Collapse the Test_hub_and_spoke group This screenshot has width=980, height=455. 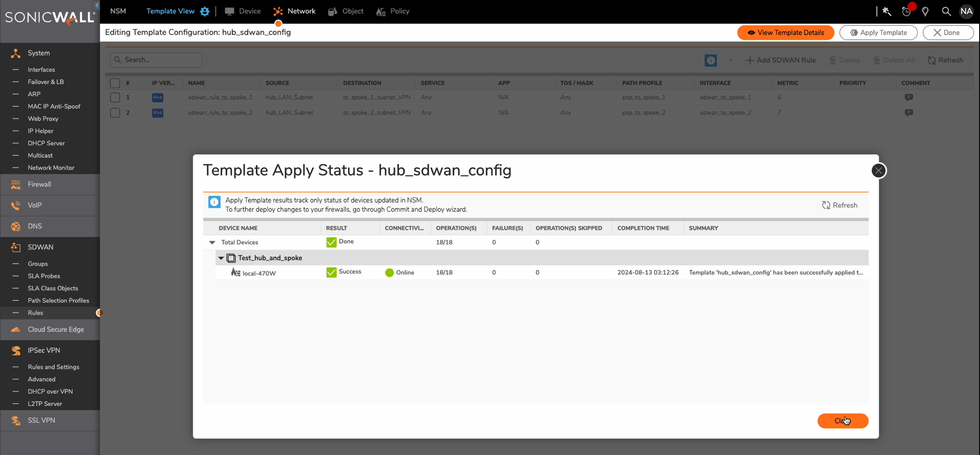click(221, 258)
